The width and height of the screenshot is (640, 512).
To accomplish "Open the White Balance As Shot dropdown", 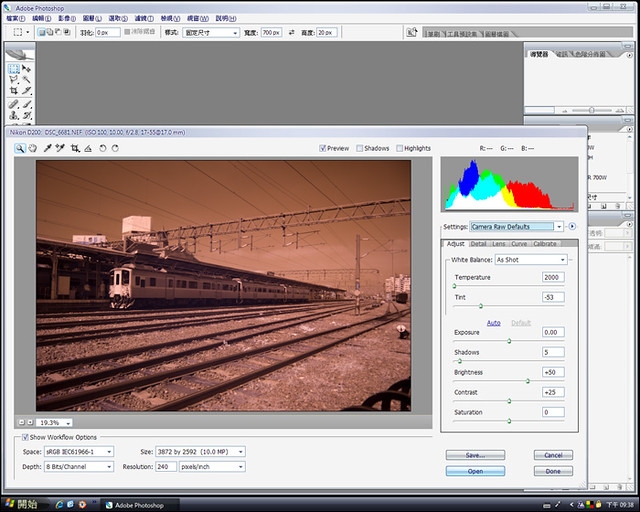I will click(531, 260).
